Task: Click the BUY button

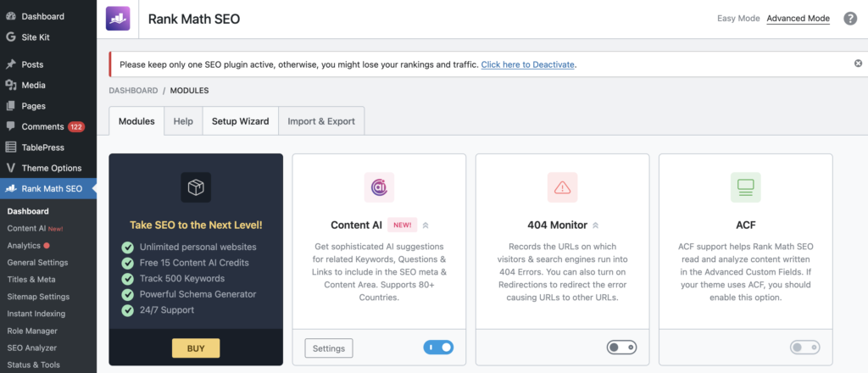Action: (196, 348)
